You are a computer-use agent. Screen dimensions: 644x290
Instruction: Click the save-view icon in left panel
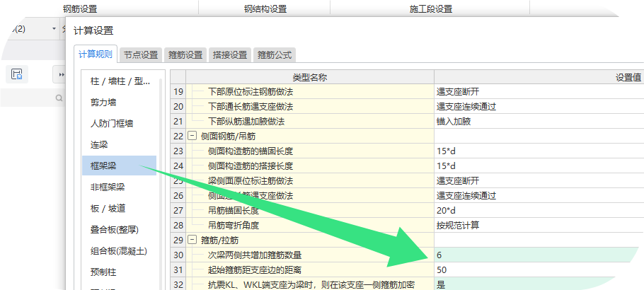pos(17,74)
